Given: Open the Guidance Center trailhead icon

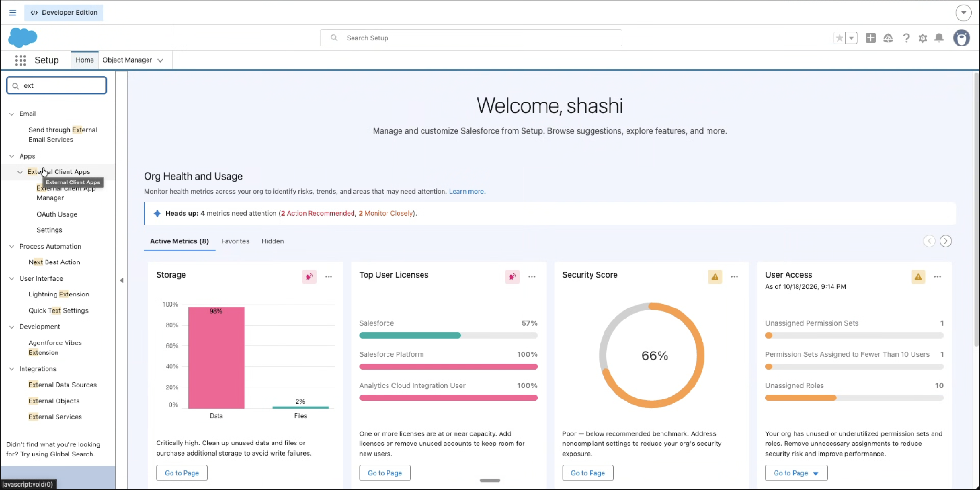Looking at the screenshot, I should (888, 38).
